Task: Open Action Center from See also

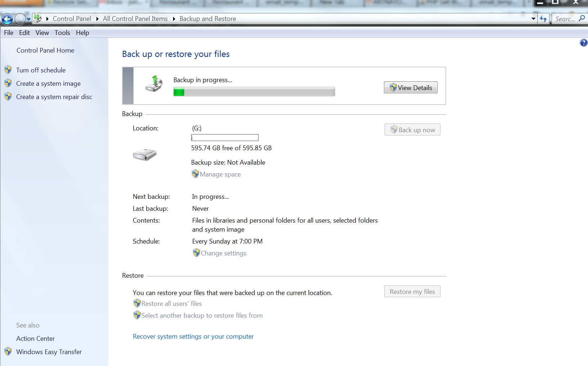Action: (x=35, y=339)
